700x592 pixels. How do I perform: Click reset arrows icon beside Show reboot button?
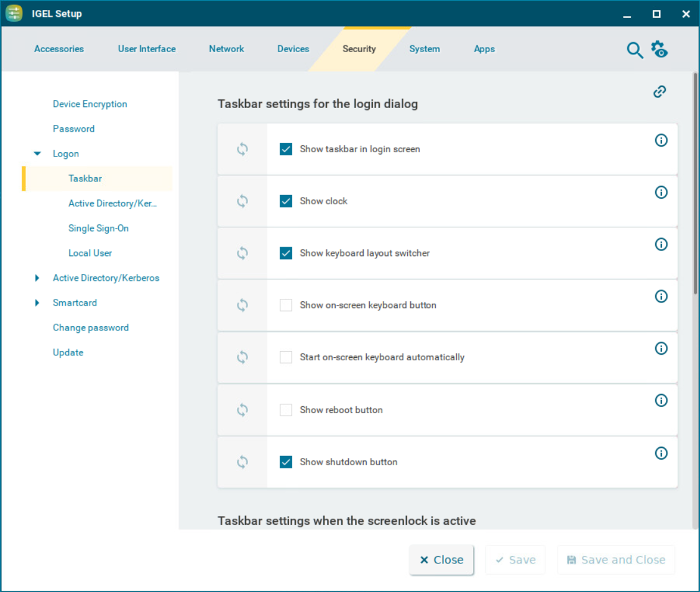tap(242, 410)
